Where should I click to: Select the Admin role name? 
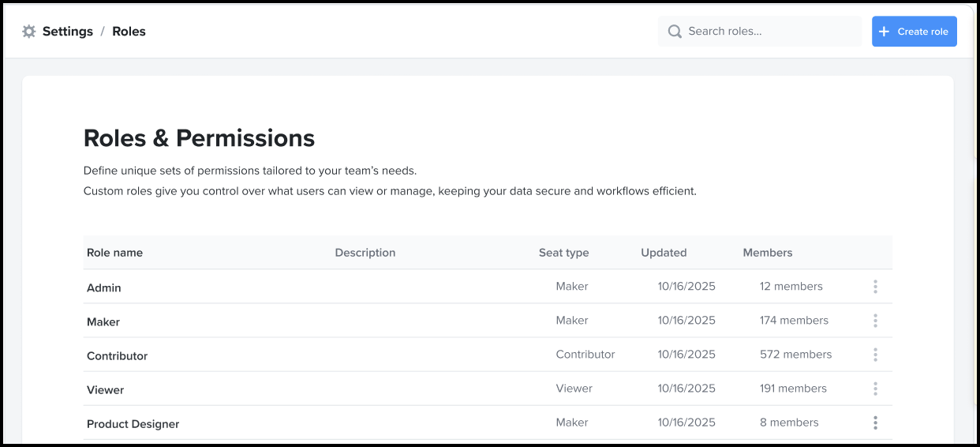pyautogui.click(x=104, y=287)
